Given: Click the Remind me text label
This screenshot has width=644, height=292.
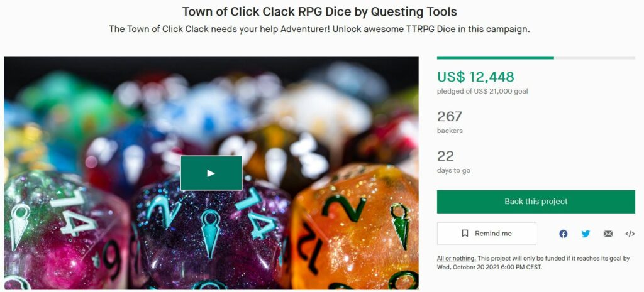Looking at the screenshot, I should click(x=493, y=234).
